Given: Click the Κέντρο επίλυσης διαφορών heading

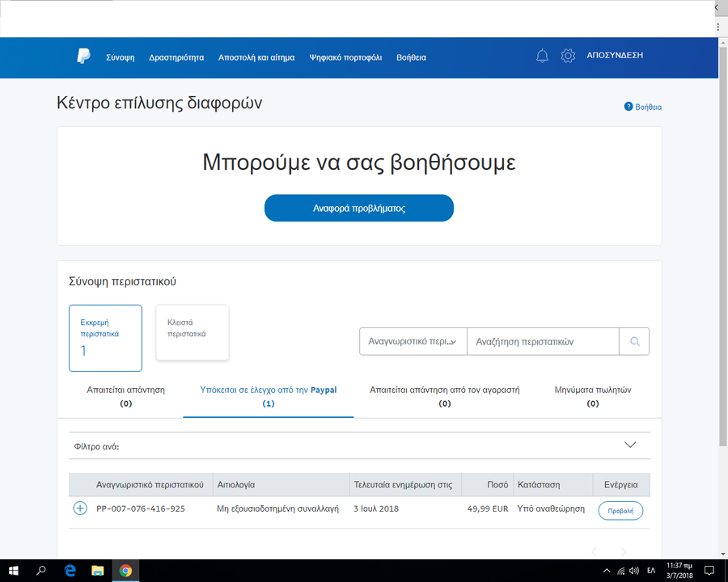Looking at the screenshot, I should click(159, 103).
